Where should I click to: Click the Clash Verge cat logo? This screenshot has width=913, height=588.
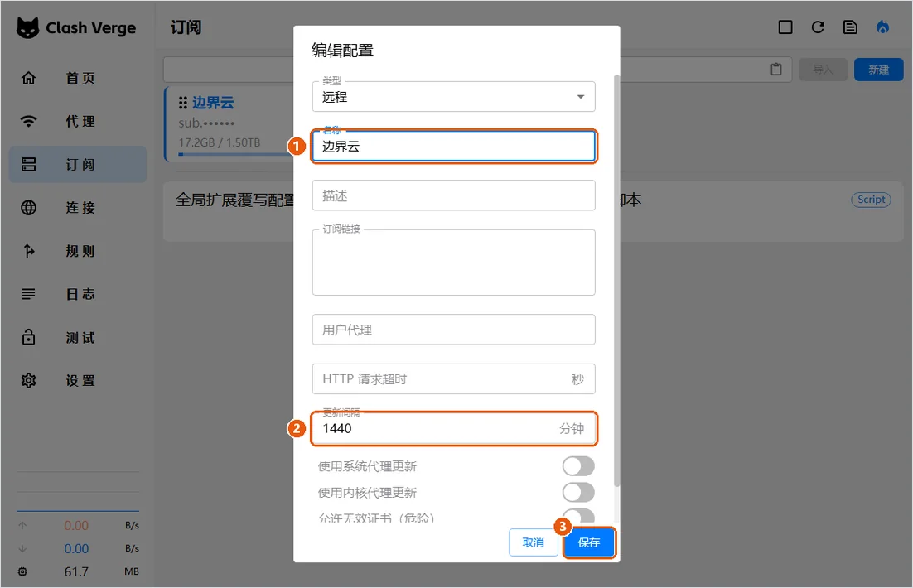coord(27,27)
